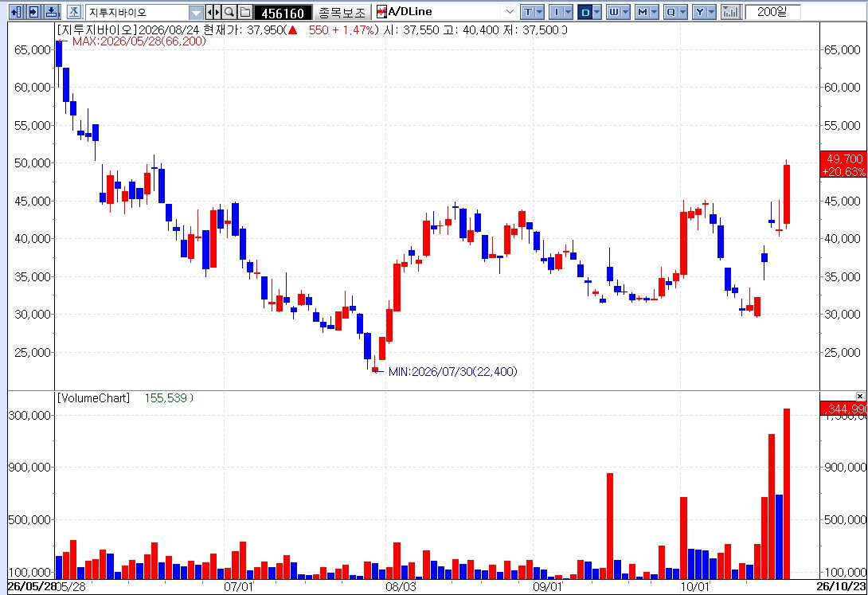
Task: Click the second blue arrow-box toolbar icon
Action: [x=34, y=12]
